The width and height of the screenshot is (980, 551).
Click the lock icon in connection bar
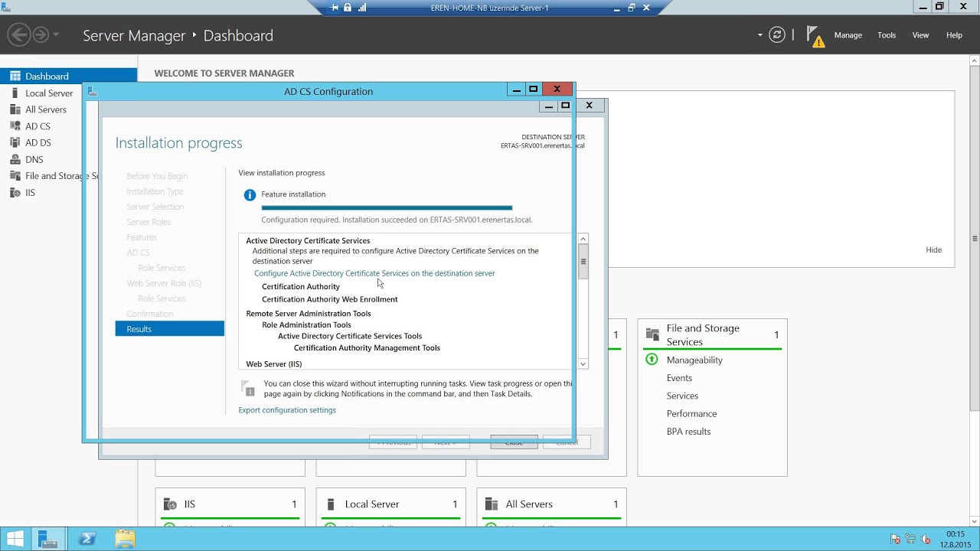[348, 8]
